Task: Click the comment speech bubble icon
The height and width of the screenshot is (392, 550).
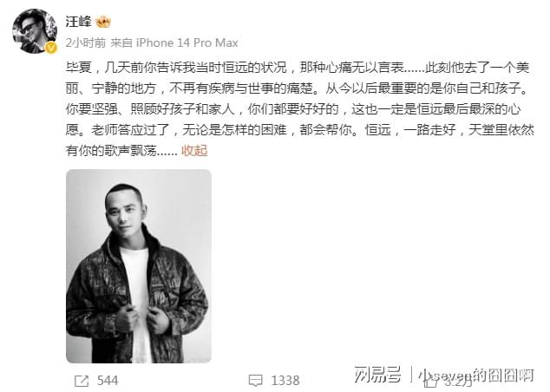Action: pos(255,381)
